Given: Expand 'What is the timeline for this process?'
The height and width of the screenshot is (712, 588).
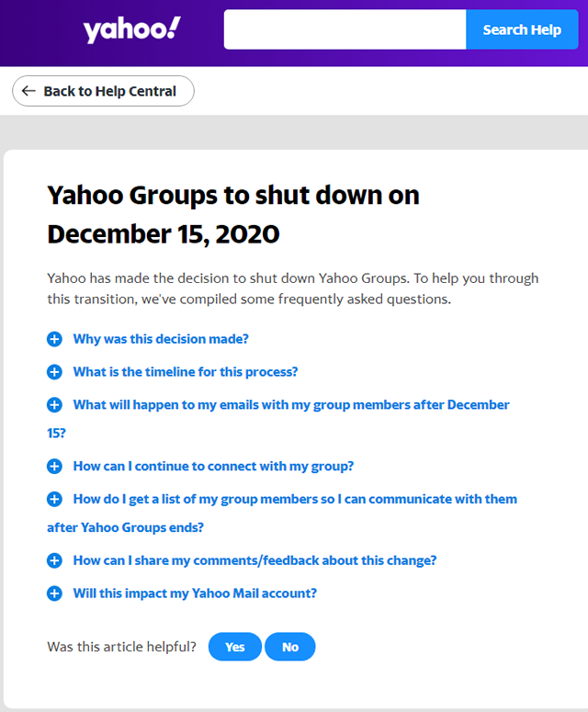Looking at the screenshot, I should (x=186, y=372).
